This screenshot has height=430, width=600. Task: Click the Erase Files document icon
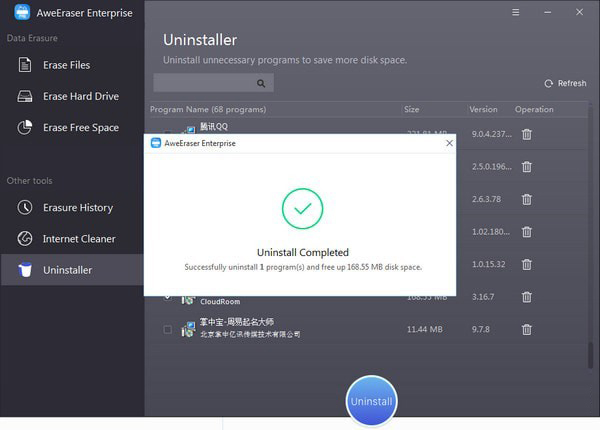25,65
